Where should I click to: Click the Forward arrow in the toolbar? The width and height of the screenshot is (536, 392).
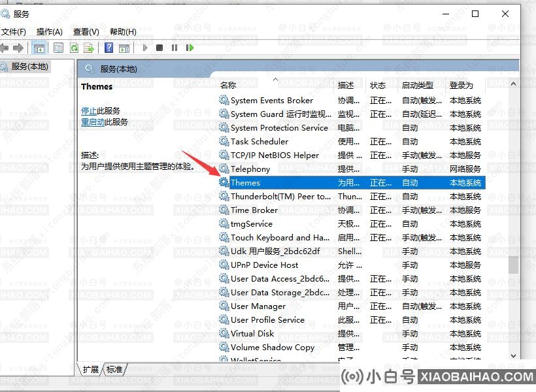pos(18,48)
